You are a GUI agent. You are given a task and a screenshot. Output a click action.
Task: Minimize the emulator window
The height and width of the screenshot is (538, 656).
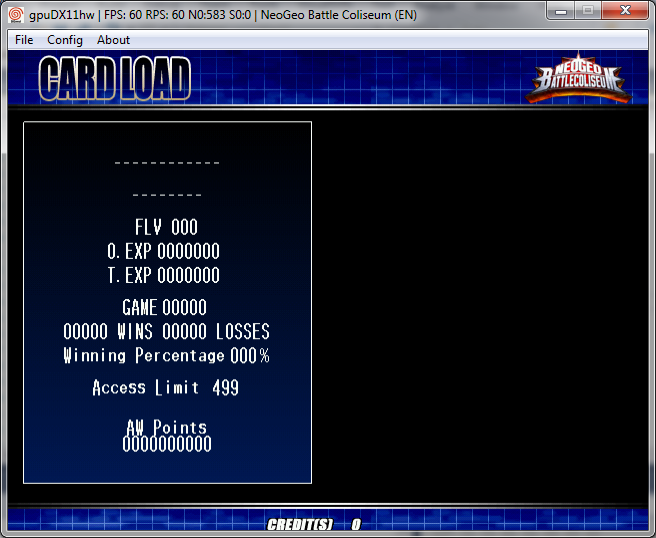561,10
